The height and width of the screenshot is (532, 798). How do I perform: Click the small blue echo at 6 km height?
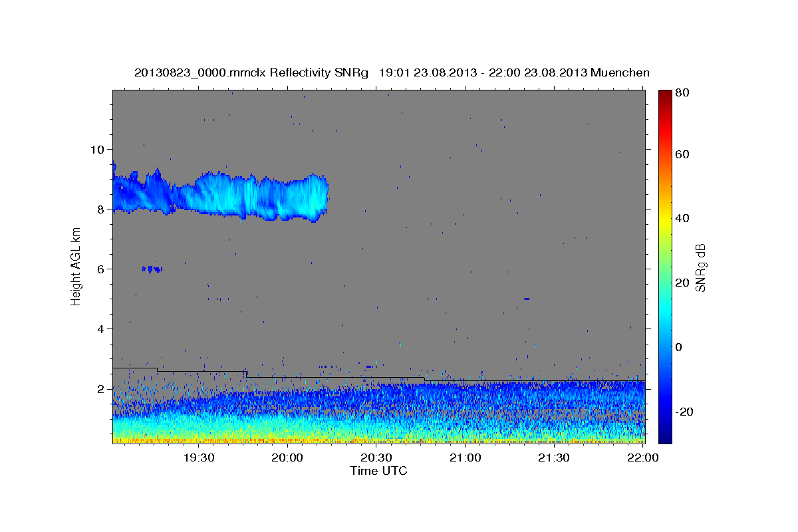click(152, 269)
